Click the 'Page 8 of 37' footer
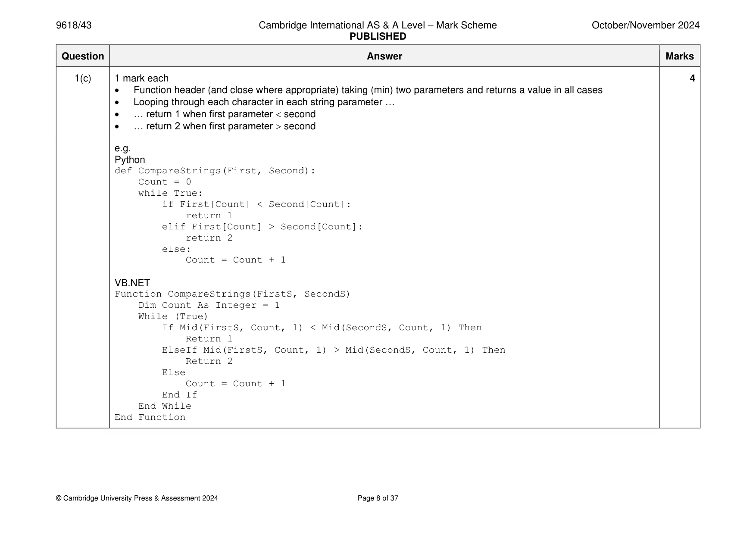Viewport: 756px width, 535px height. pyautogui.click(x=378, y=498)
